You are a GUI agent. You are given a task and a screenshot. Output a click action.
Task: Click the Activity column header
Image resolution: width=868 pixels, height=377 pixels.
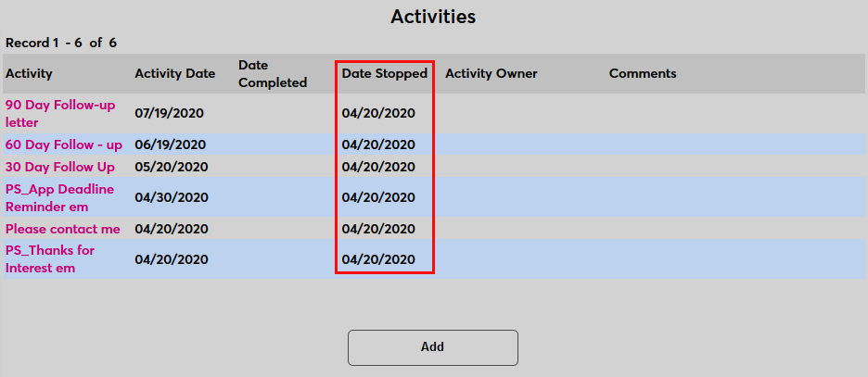[x=29, y=73]
